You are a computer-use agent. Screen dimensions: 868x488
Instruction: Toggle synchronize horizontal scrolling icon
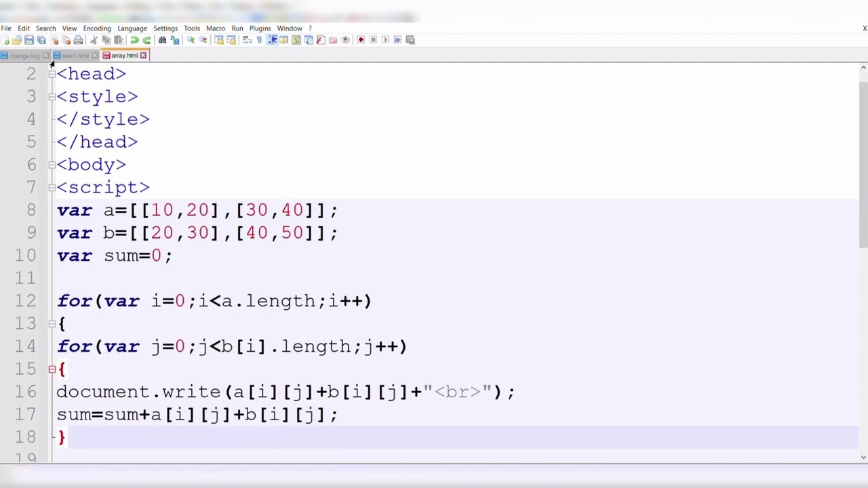coord(231,40)
